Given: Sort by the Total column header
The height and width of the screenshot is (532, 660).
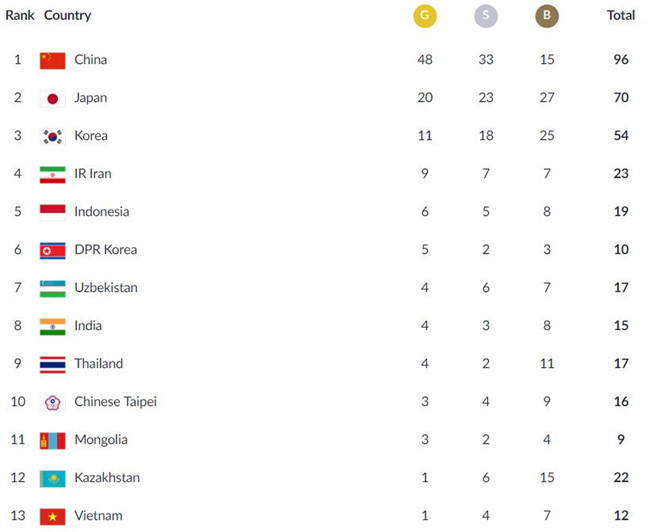Looking at the screenshot, I should 621,16.
